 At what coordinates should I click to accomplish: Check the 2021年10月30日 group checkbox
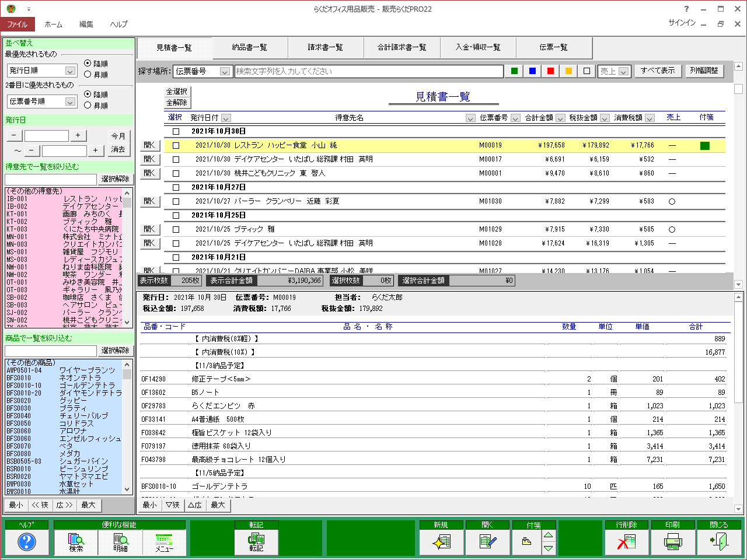tap(176, 131)
